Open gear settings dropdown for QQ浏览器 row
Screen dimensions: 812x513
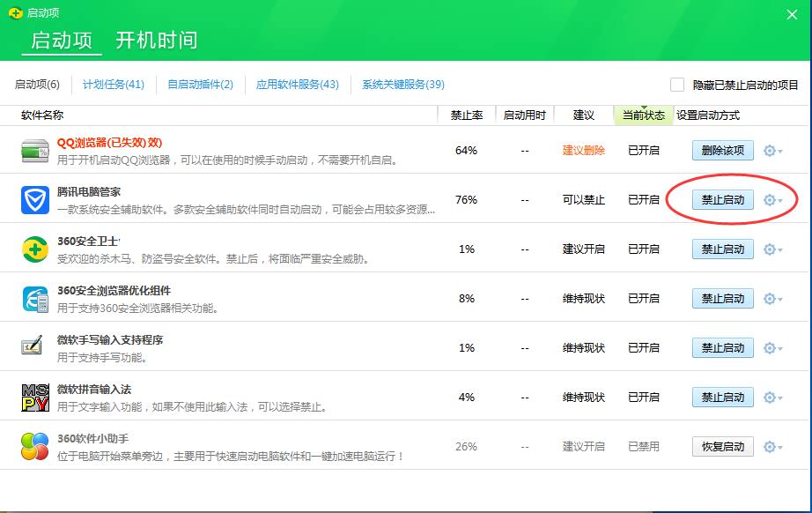(x=772, y=151)
